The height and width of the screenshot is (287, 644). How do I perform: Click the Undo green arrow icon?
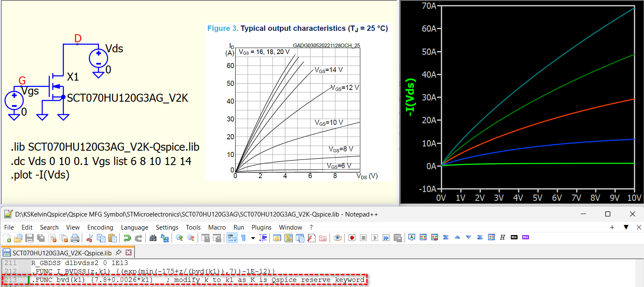[x=127, y=238]
